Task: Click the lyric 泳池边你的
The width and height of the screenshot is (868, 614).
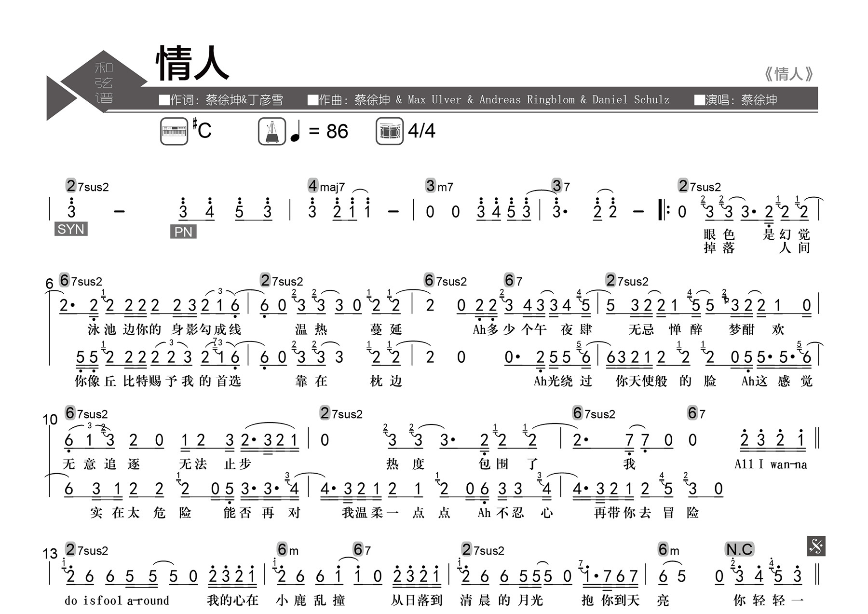Action: click(x=124, y=329)
